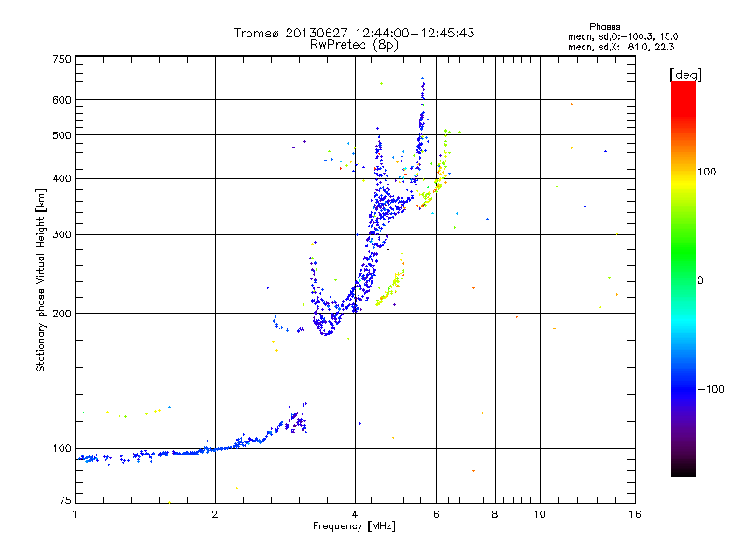Click the colorbar tick label "-100"

click(711, 389)
